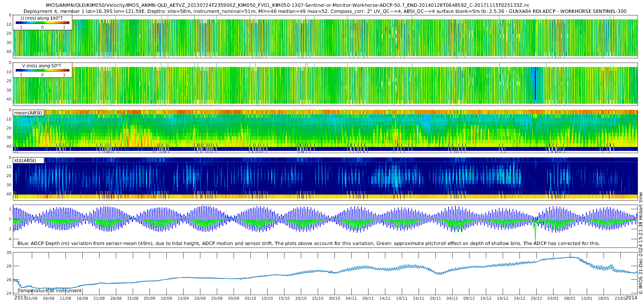Click the blue ADCP depth caption text
The image size is (644, 304).
308,243
